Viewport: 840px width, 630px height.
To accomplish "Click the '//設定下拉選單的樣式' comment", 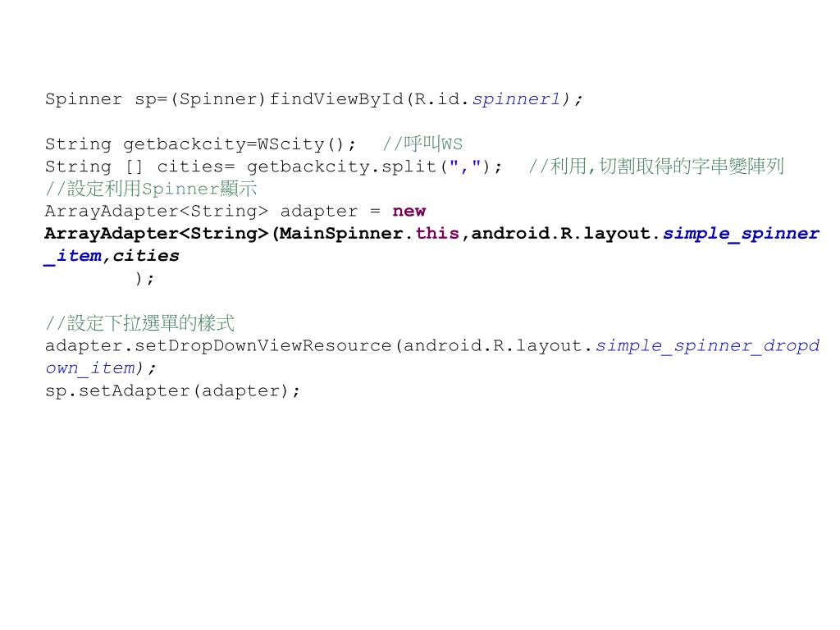I will [139, 323].
